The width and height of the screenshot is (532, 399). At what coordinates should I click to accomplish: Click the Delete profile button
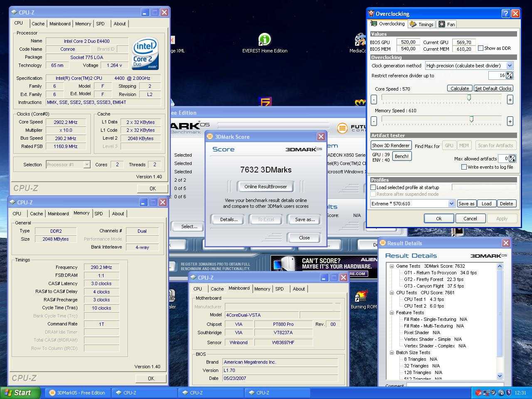506,204
